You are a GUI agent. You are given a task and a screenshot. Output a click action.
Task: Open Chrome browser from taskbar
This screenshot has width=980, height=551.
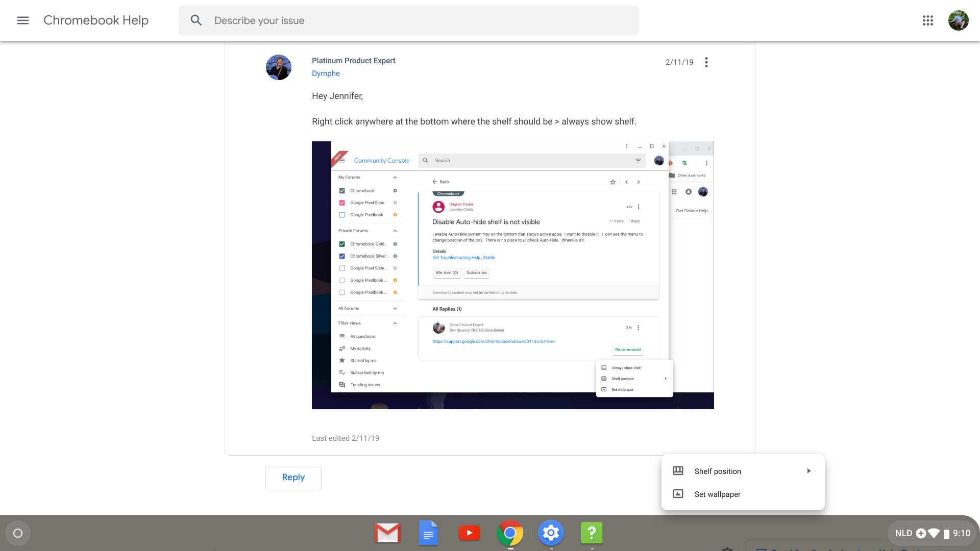pos(510,533)
